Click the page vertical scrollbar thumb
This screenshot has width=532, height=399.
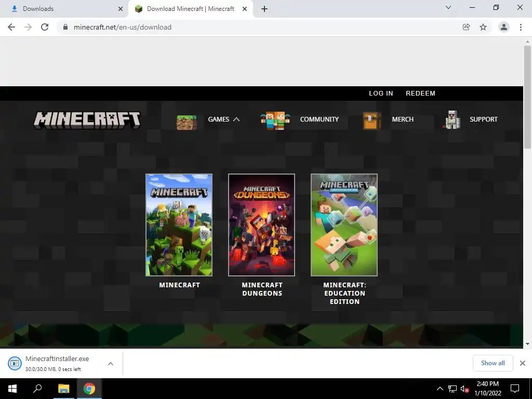527,97
